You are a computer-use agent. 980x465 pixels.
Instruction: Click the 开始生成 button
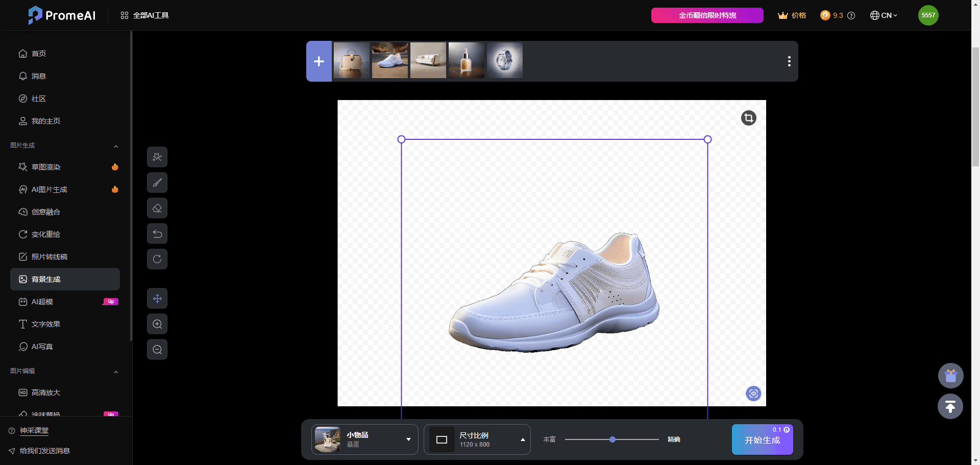[x=762, y=439]
